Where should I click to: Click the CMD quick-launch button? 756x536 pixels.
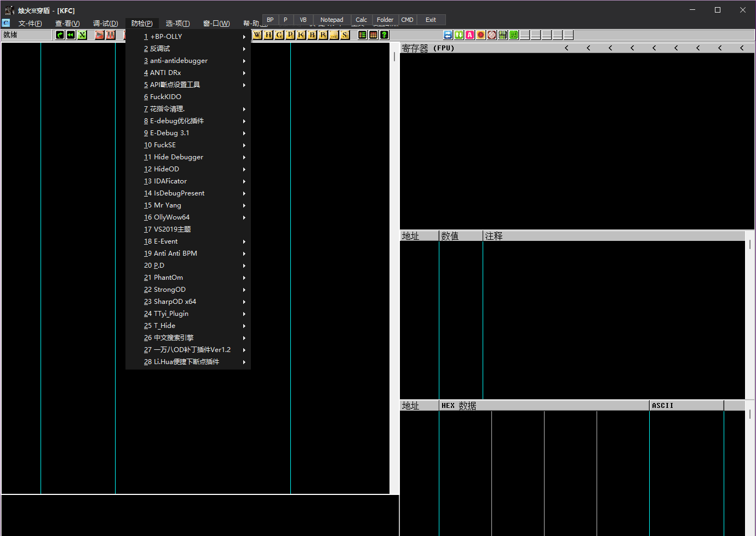point(407,20)
